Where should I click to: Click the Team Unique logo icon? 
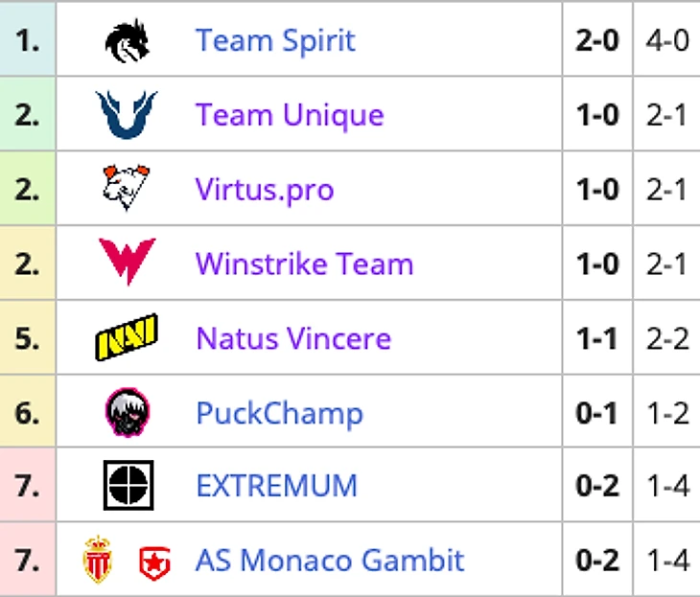(127, 115)
